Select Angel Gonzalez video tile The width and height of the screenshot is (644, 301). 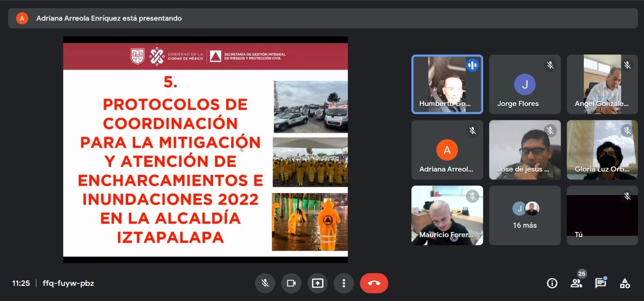pos(602,84)
